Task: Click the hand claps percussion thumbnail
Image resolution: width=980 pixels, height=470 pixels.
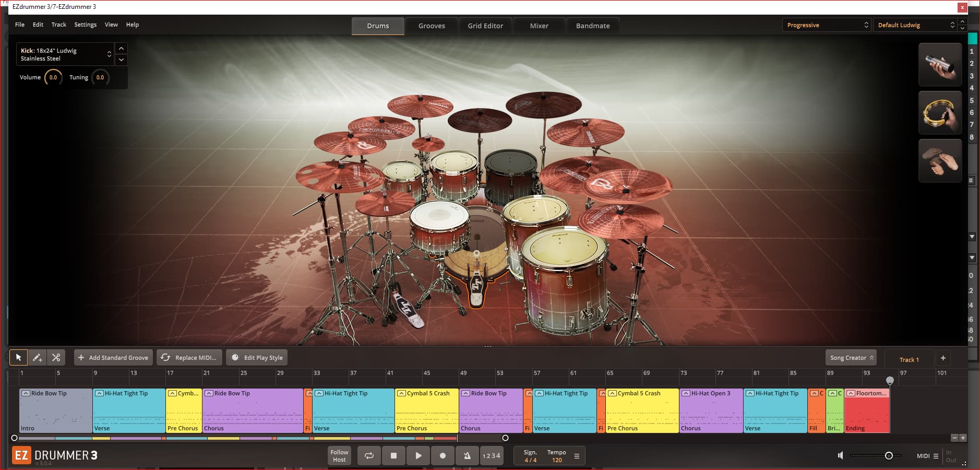Action: tap(940, 161)
